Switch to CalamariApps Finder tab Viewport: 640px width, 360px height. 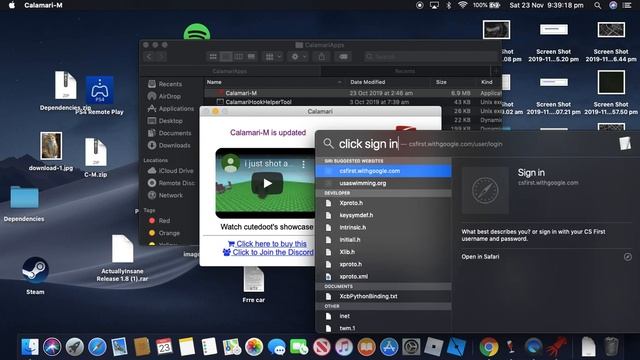(230, 71)
